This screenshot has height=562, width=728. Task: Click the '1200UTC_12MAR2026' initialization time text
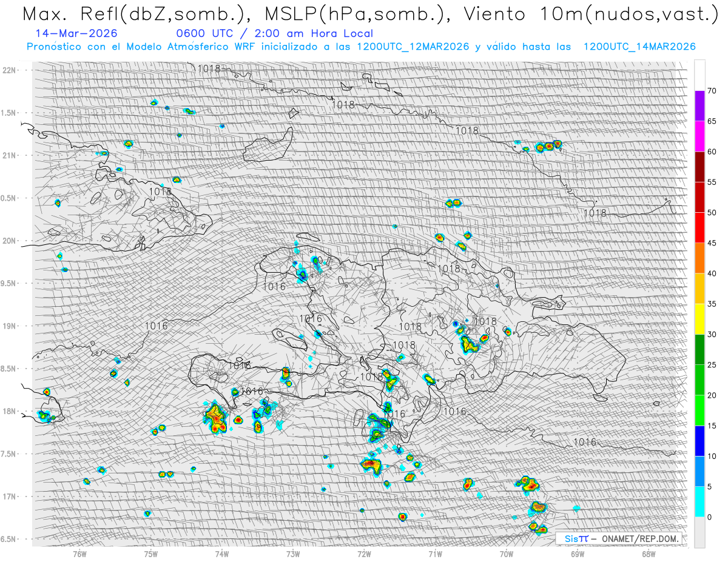[x=413, y=47]
